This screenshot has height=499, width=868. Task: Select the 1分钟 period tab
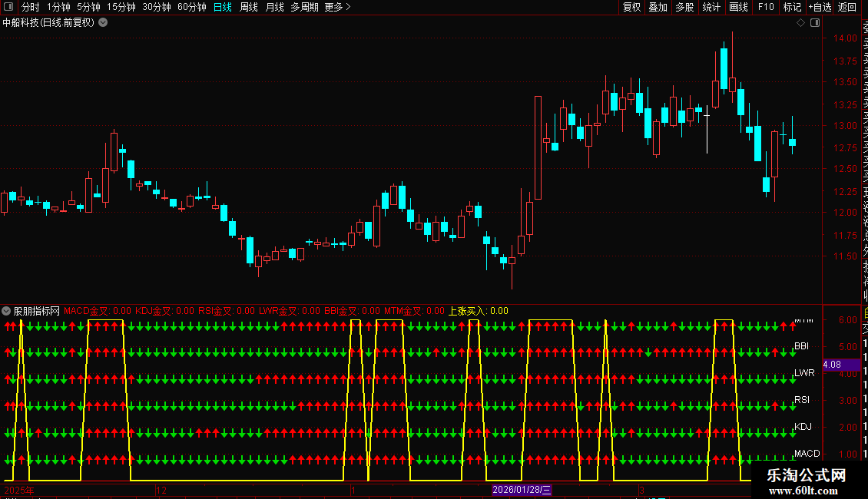pyautogui.click(x=58, y=7)
